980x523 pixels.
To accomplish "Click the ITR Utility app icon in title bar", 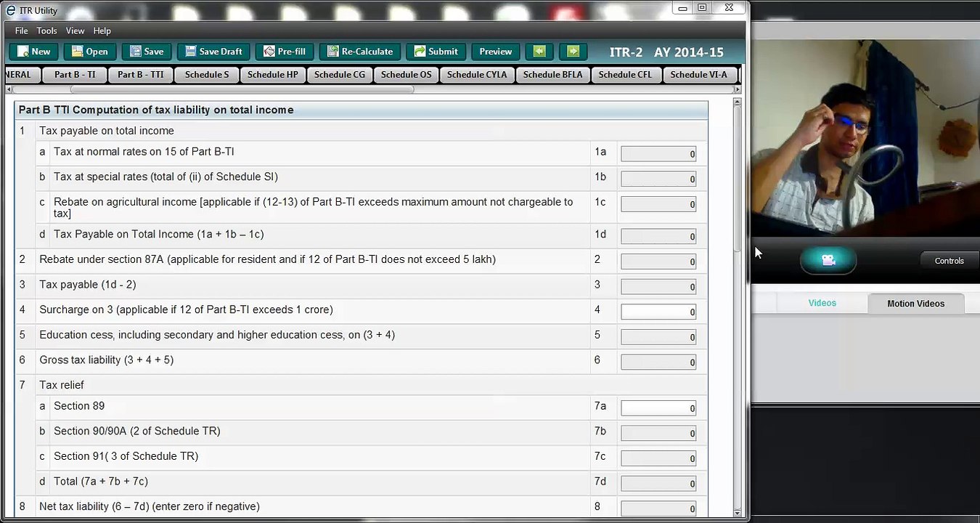I will coord(10,10).
